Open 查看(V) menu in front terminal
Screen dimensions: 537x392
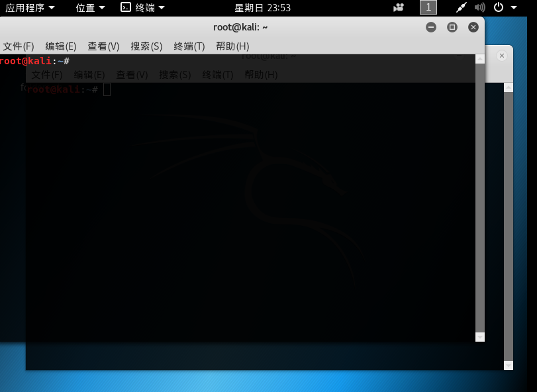coord(103,46)
